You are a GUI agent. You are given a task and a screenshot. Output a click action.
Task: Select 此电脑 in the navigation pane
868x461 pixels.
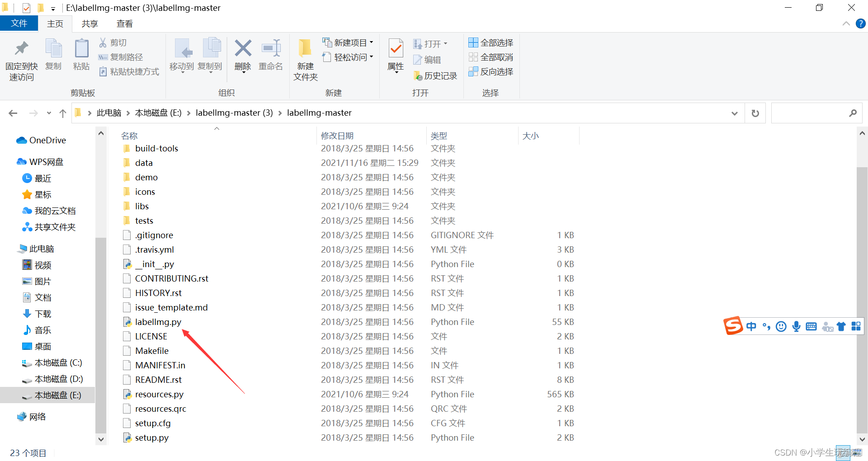[42, 249]
